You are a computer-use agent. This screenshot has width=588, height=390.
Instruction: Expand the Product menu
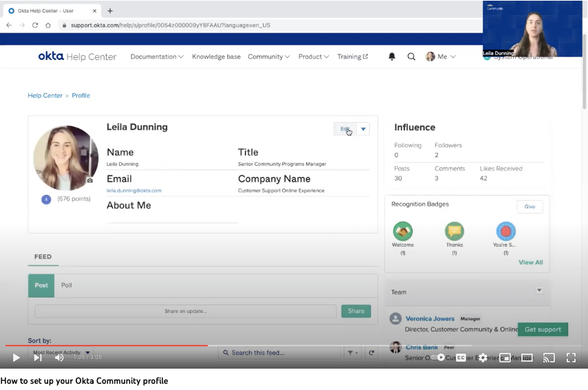[x=313, y=57]
